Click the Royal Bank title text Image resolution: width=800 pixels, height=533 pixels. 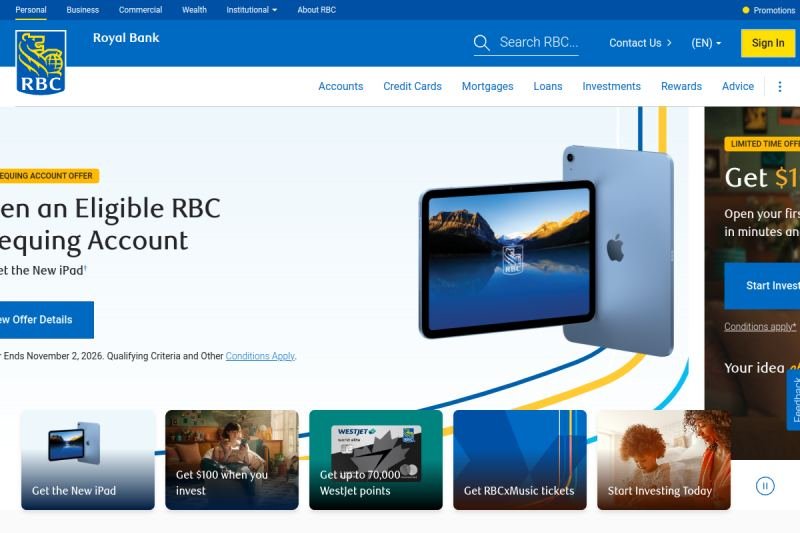(126, 38)
